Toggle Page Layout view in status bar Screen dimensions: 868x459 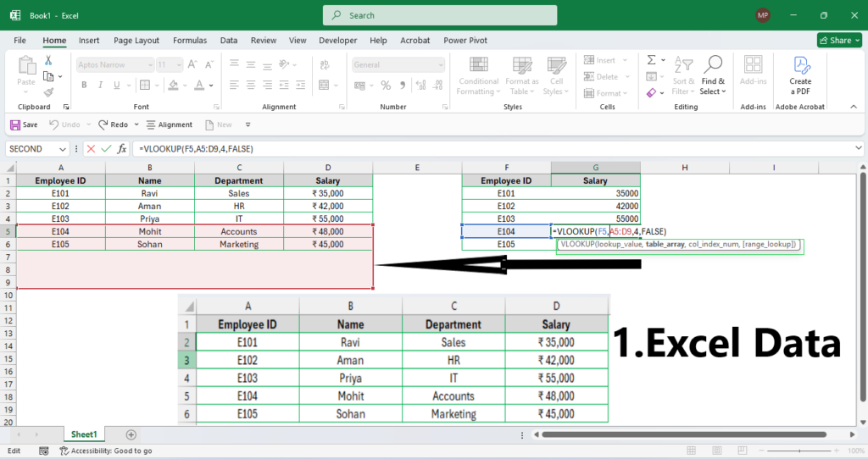pos(717,451)
